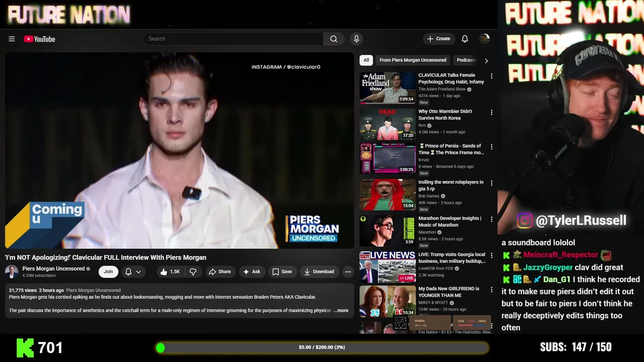Open options for CLAVICULAR Talks Female Psychology video

(x=492, y=76)
